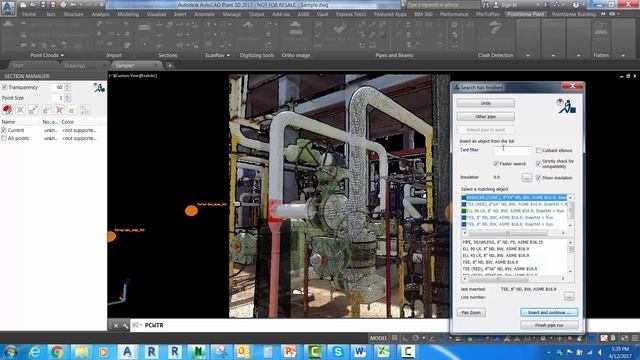Click the insulation browse ellipsis button
The height and width of the screenshot is (360, 640).
point(527,178)
